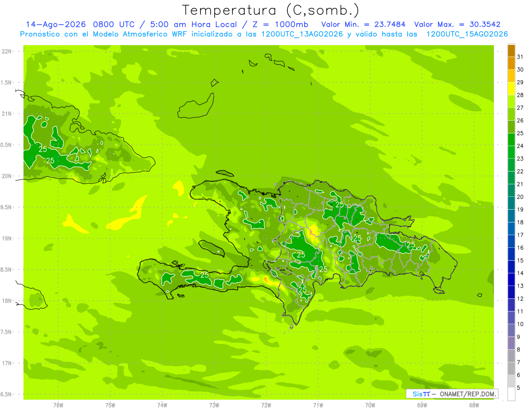Viewport: 532px width, 411px height.
Task: Select the yellow legend band between 28 and 29
Action: 511,89
